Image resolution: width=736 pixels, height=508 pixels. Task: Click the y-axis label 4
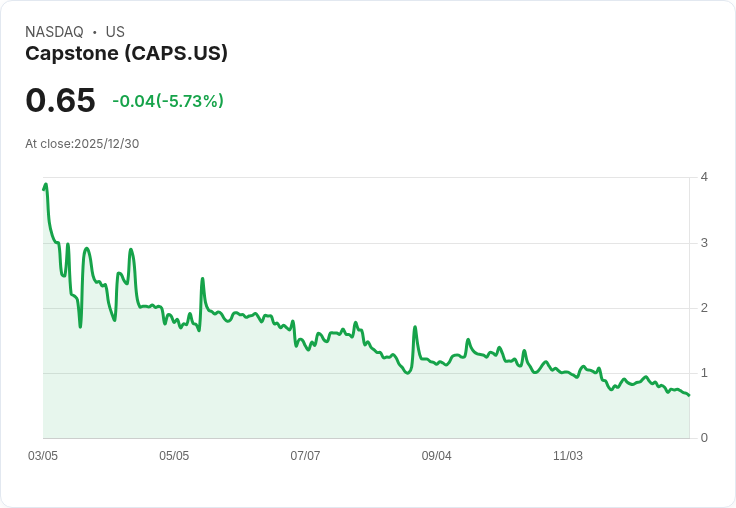click(x=705, y=177)
